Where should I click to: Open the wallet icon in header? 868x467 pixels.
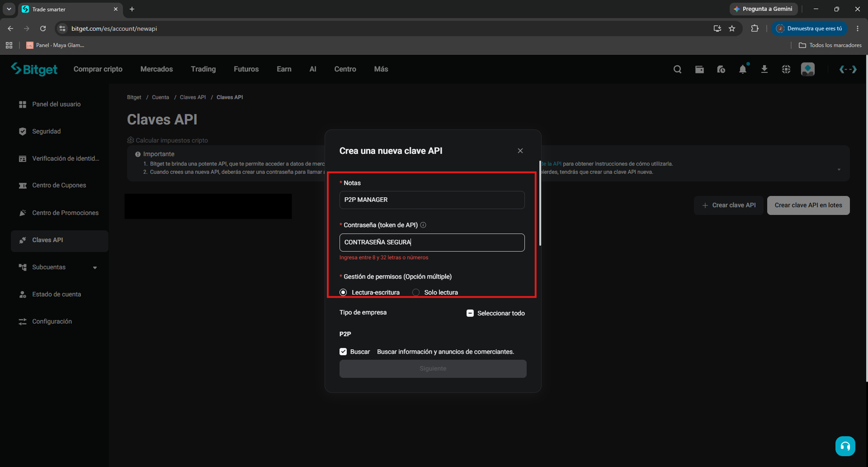(699, 70)
